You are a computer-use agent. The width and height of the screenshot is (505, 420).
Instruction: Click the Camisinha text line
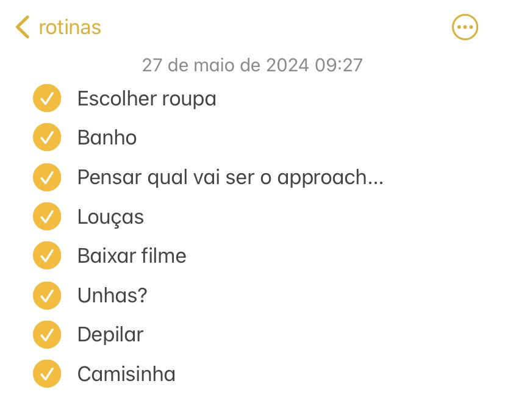pyautogui.click(x=126, y=374)
